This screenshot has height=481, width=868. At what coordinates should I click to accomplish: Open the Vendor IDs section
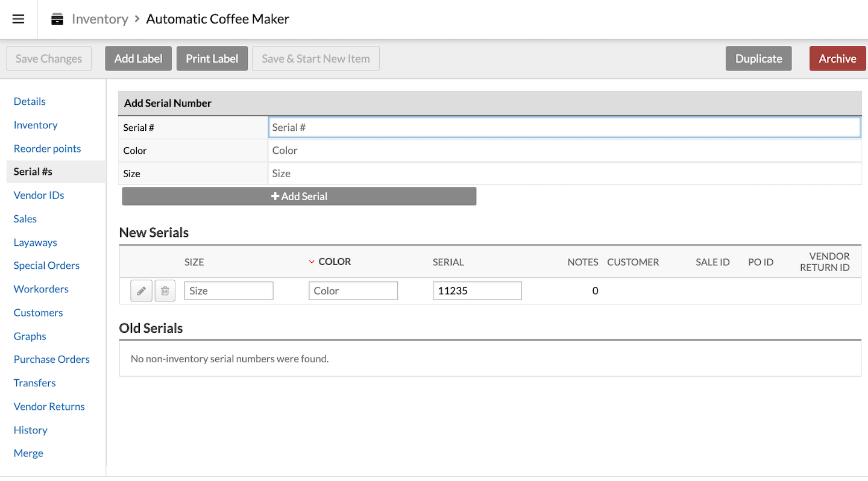click(x=39, y=195)
